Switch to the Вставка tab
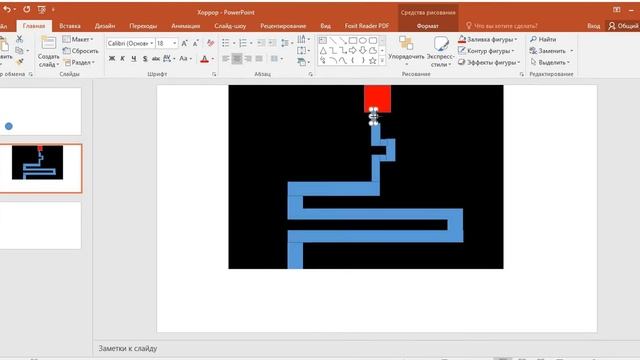Viewport: 640px width, 360px height. (70, 26)
